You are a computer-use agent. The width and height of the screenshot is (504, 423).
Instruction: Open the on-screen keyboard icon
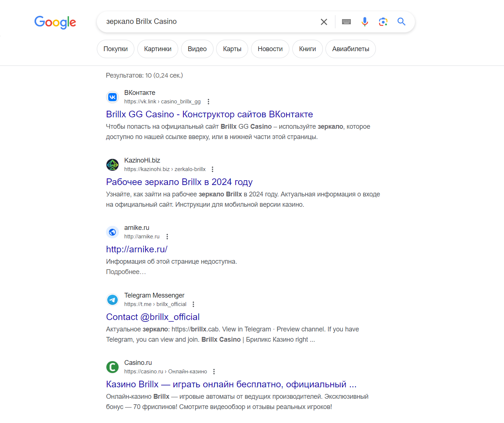click(x=346, y=22)
